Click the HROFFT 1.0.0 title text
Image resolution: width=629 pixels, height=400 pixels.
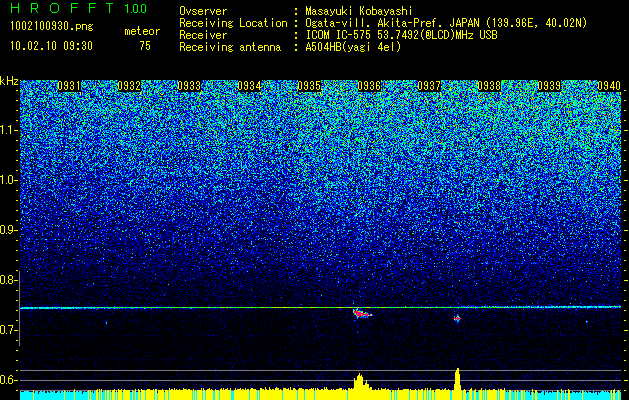click(x=79, y=8)
